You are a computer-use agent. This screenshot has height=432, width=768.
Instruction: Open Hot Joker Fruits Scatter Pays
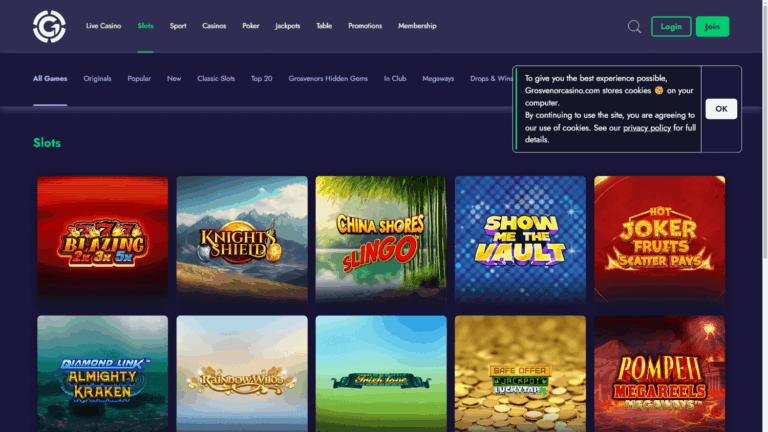point(660,240)
